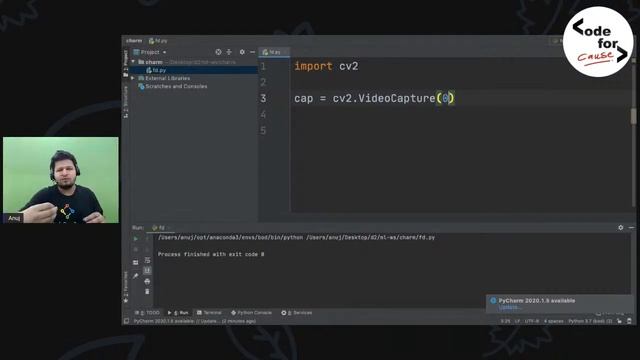This screenshot has width=640, height=360.
Task: Click the restore layout icon in Run panel
Action: 136,262
